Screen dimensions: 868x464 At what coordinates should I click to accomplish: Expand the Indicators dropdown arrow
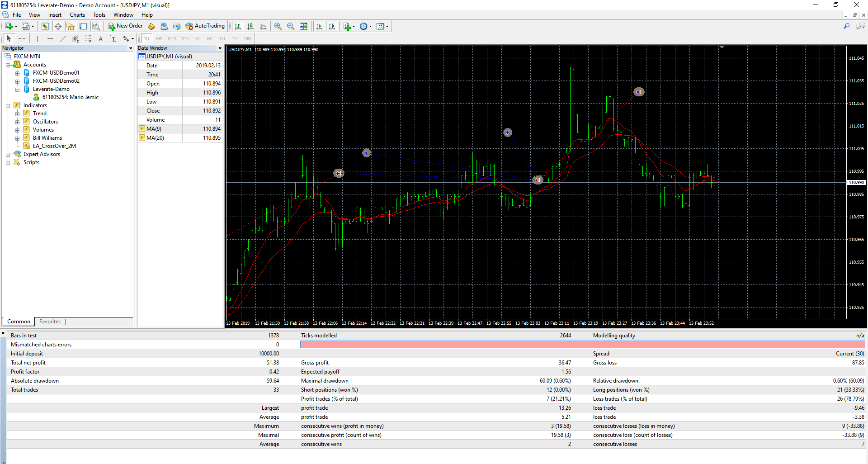[x=354, y=26]
